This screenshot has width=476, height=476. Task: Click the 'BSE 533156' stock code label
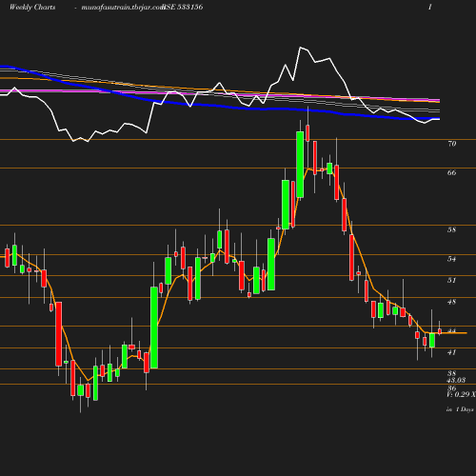[183, 8]
